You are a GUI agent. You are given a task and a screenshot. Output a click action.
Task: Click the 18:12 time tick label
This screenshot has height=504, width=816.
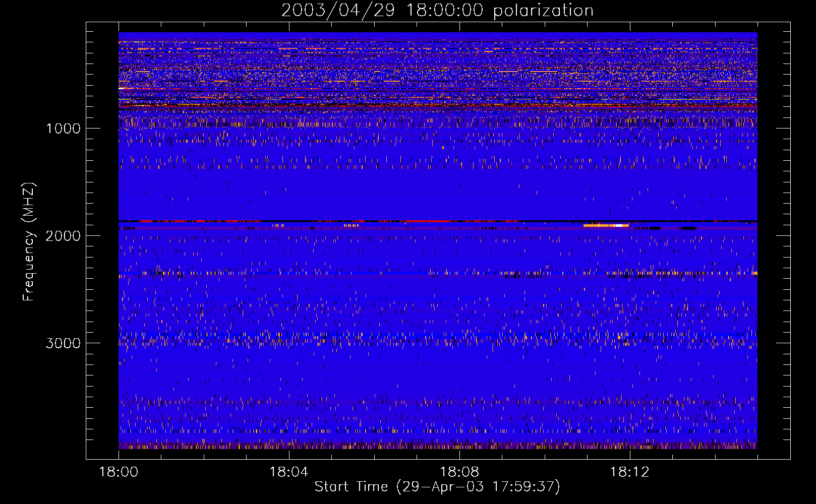pyautogui.click(x=629, y=472)
